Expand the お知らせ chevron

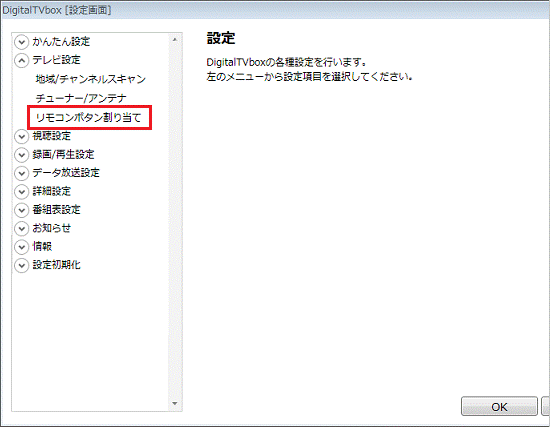[x=21, y=228]
